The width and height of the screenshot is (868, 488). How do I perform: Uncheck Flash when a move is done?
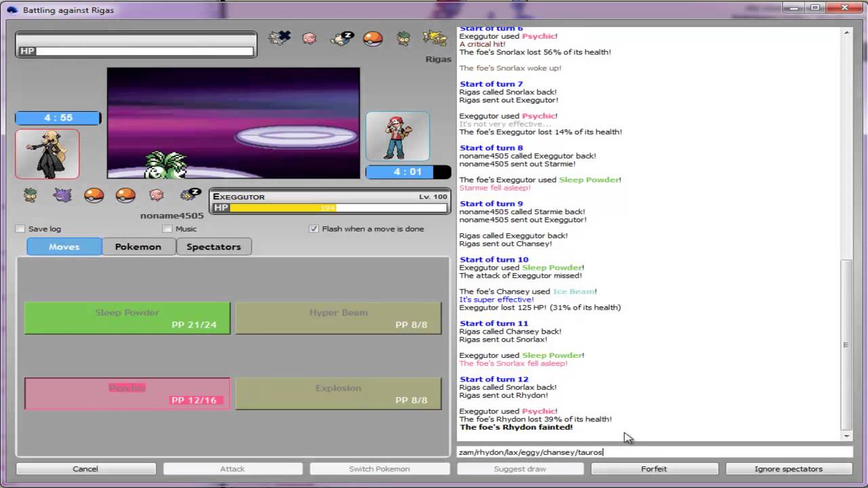click(313, 229)
